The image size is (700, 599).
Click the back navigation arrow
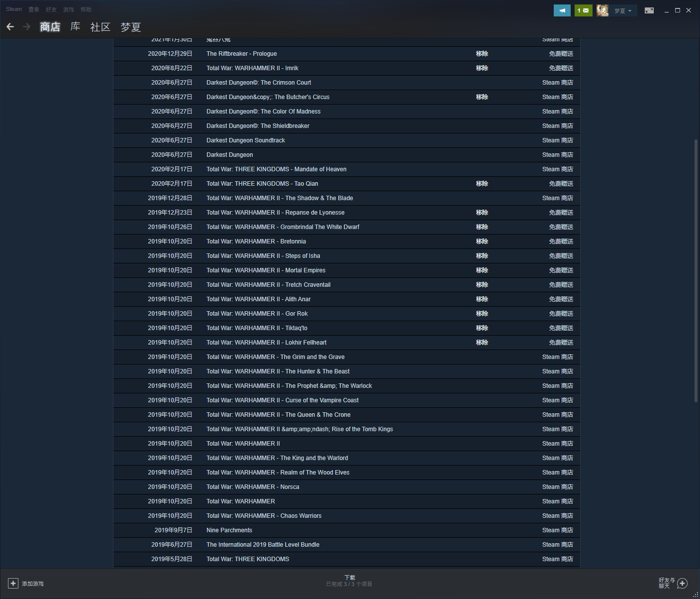(x=10, y=27)
